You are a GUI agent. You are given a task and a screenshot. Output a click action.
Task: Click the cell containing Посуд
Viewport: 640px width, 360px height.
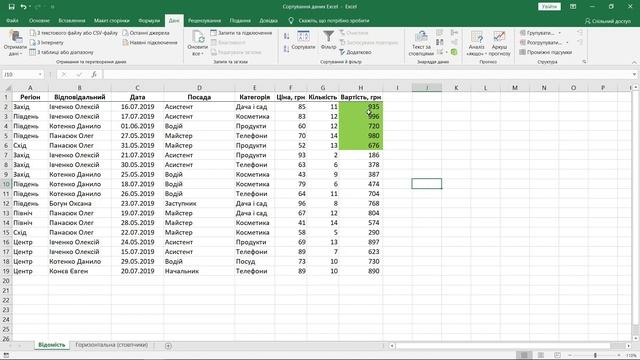[254, 261]
